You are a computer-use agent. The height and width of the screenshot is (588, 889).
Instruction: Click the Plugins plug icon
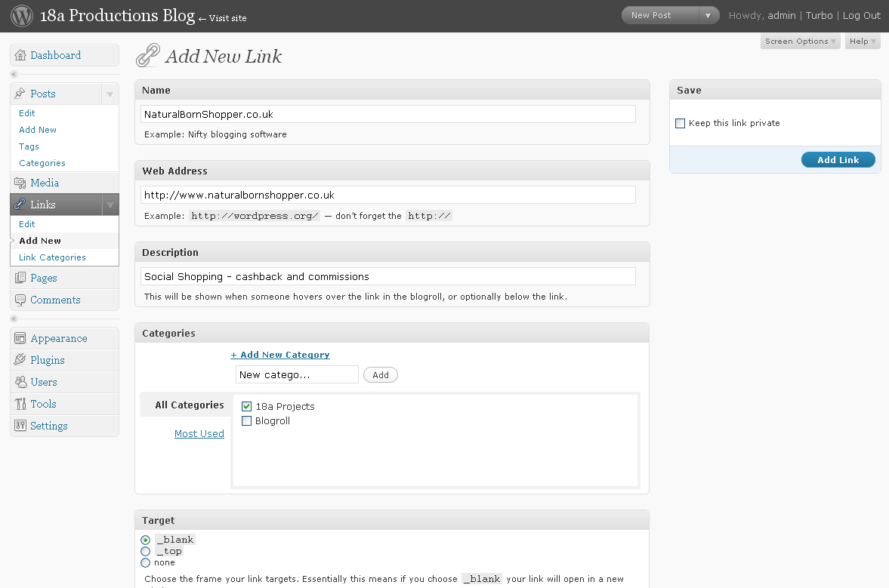[20, 360]
